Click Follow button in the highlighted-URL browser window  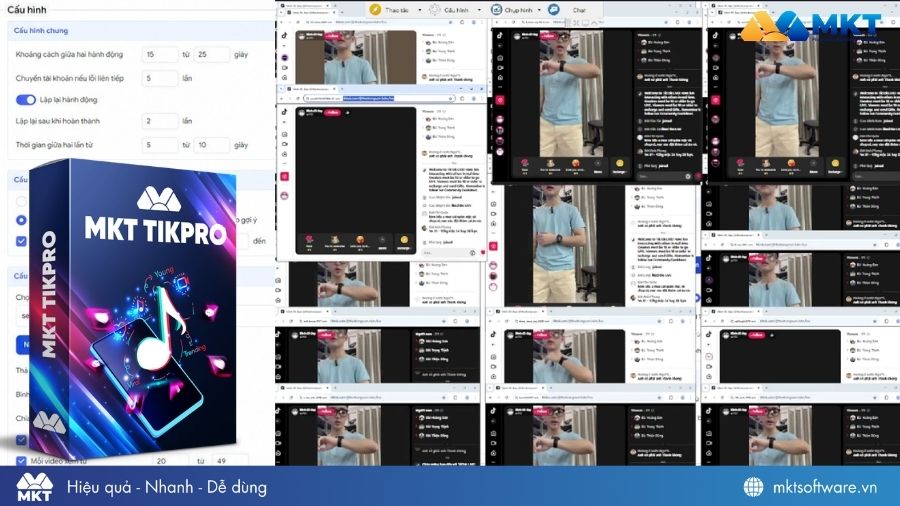coord(333,112)
